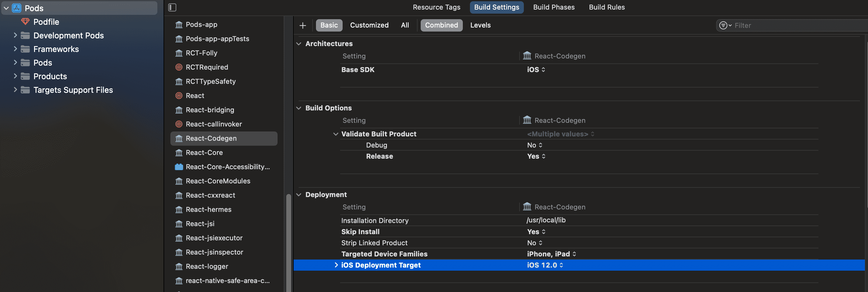
Task: Click the Pods project icon
Action: [16, 8]
